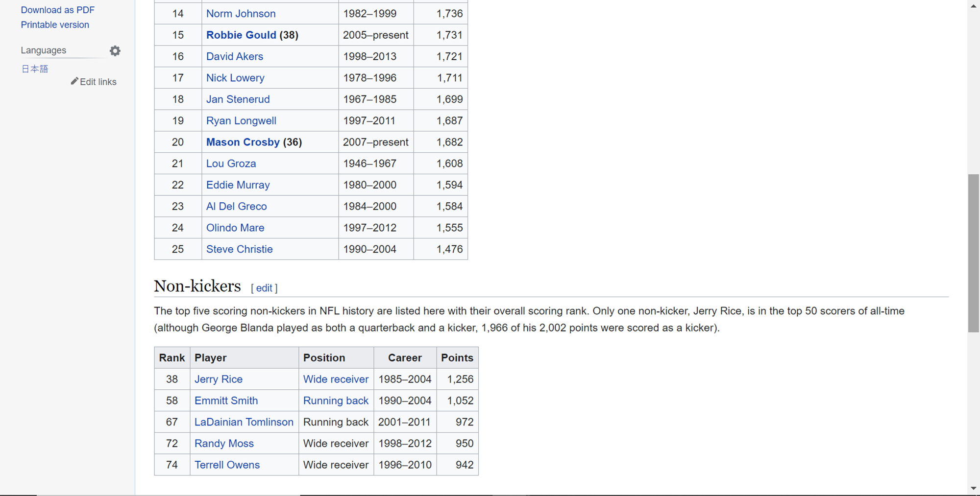The height and width of the screenshot is (496, 980).
Task: Click the 1990–2004 career cell for Emmitt Smith
Action: tap(405, 401)
